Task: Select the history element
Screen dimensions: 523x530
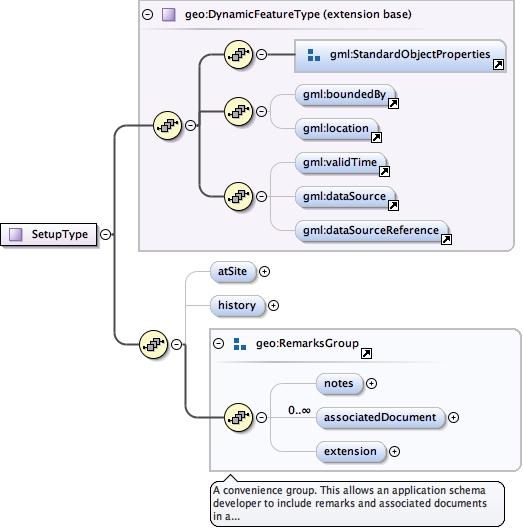Action: pos(237,306)
